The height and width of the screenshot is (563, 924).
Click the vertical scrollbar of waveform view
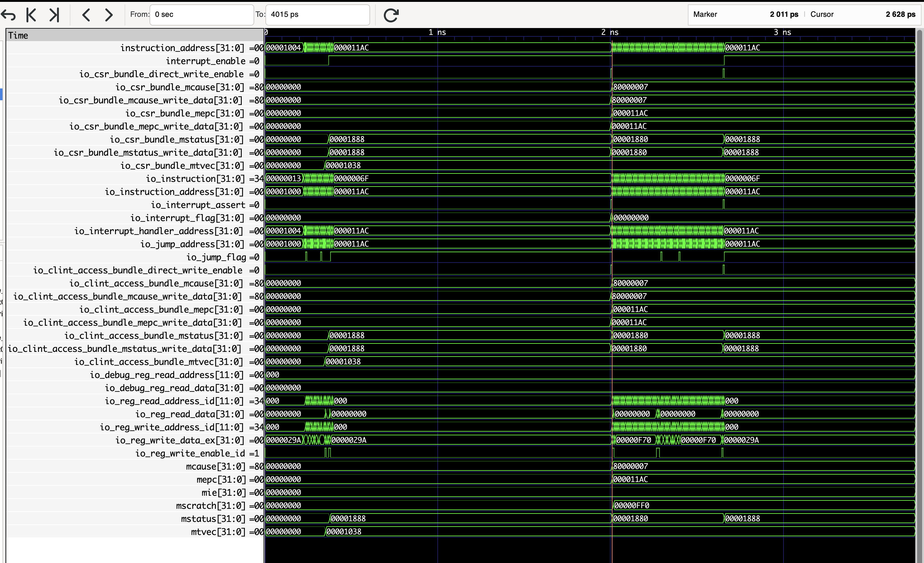pyautogui.click(x=920, y=296)
